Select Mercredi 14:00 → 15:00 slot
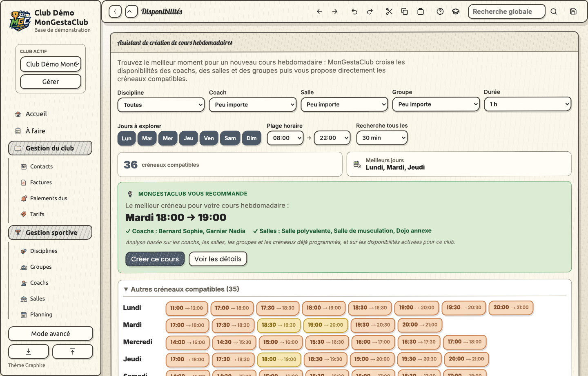 (188, 342)
